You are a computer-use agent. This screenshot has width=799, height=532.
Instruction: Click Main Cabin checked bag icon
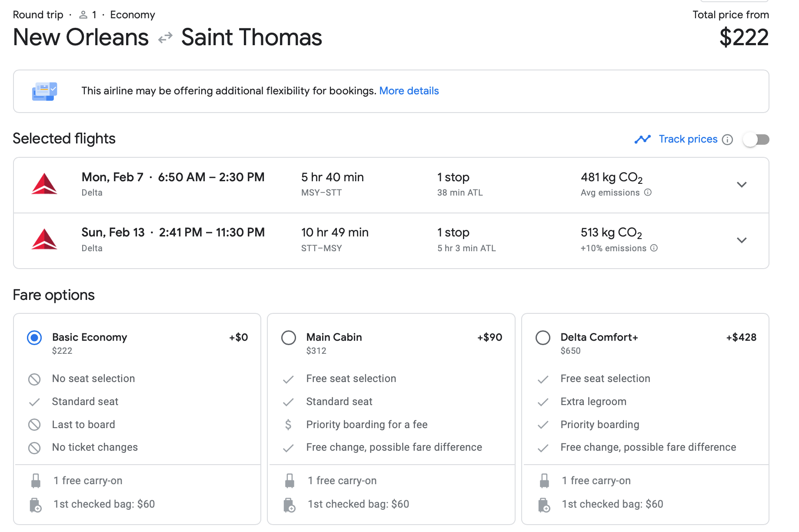click(x=290, y=505)
